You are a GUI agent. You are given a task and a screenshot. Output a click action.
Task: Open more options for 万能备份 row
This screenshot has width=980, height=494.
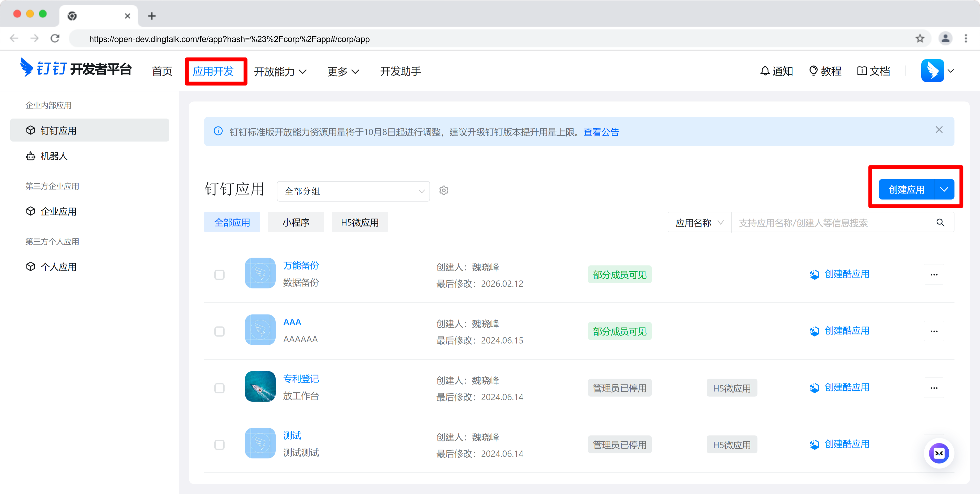point(934,275)
